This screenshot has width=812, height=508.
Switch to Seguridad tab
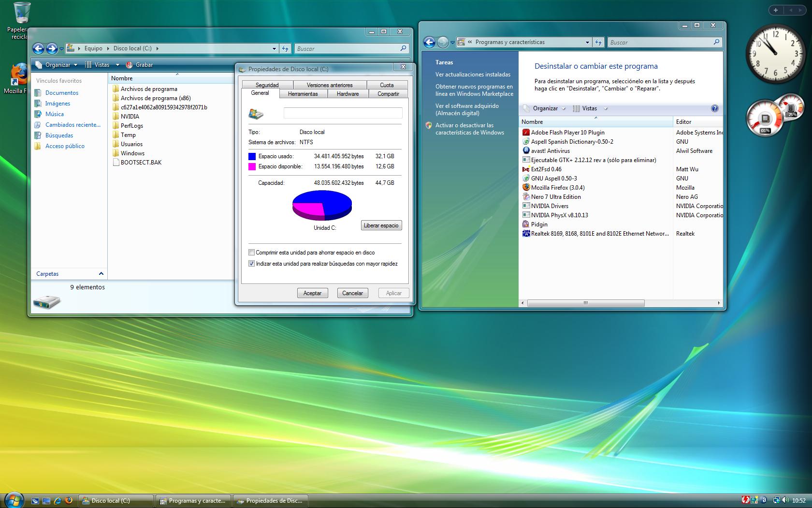267,85
